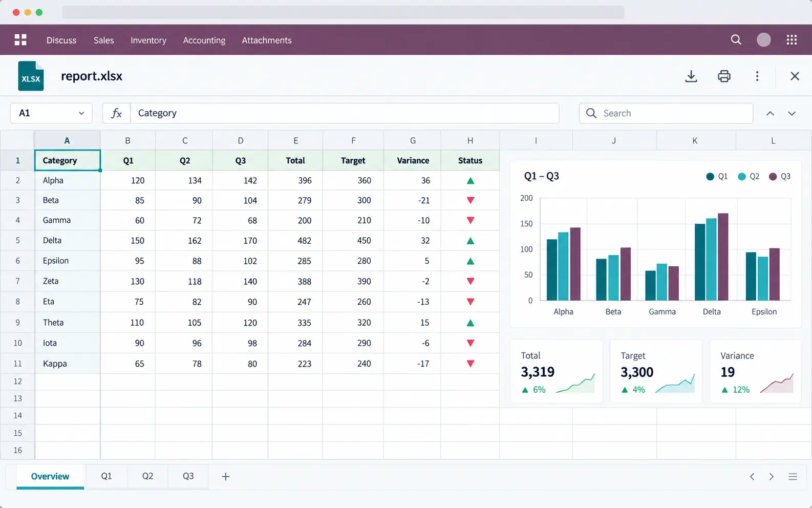This screenshot has height=508, width=812.
Task: Click the Total 3,319 summary card
Action: pyautogui.click(x=557, y=371)
